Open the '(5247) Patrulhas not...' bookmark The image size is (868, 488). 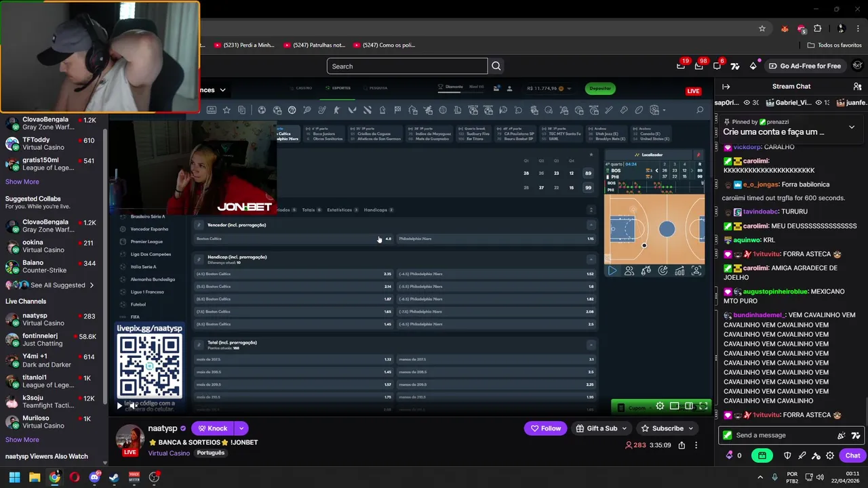click(315, 45)
